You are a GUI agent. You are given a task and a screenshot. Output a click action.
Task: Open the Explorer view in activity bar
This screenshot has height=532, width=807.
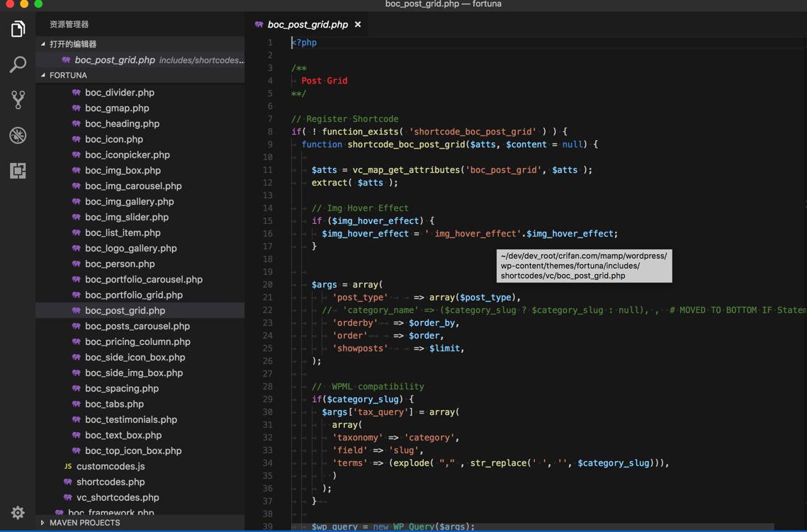pyautogui.click(x=18, y=29)
